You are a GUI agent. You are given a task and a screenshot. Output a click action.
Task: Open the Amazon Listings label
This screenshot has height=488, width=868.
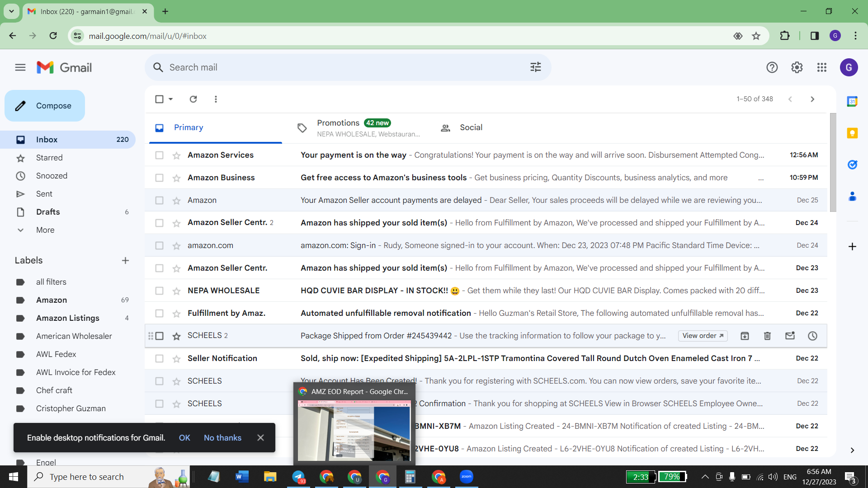[68, 318]
